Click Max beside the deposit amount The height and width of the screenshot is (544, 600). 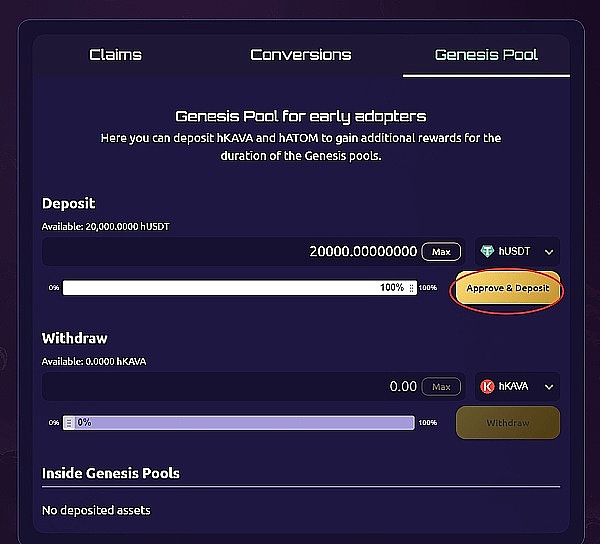click(441, 252)
